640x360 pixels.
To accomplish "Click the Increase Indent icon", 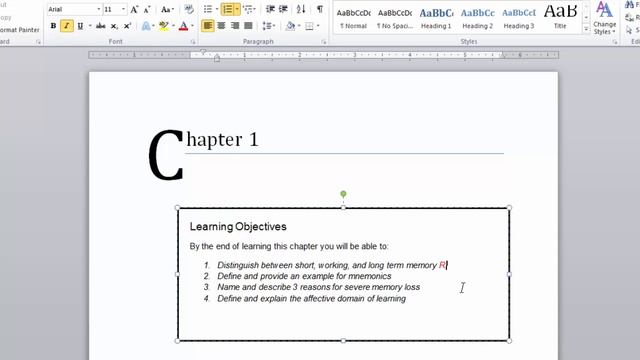I will [x=283, y=9].
